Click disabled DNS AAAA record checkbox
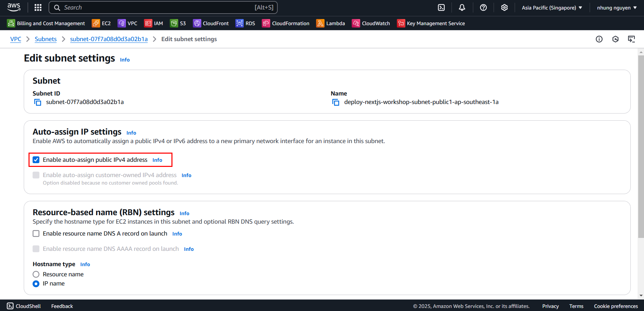Screen dimensions: 644x311 coord(36,249)
